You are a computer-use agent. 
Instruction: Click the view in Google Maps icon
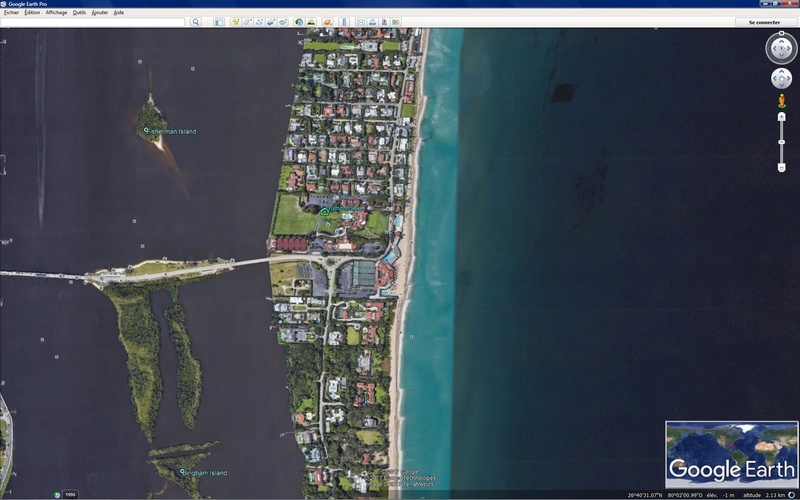tap(396, 22)
